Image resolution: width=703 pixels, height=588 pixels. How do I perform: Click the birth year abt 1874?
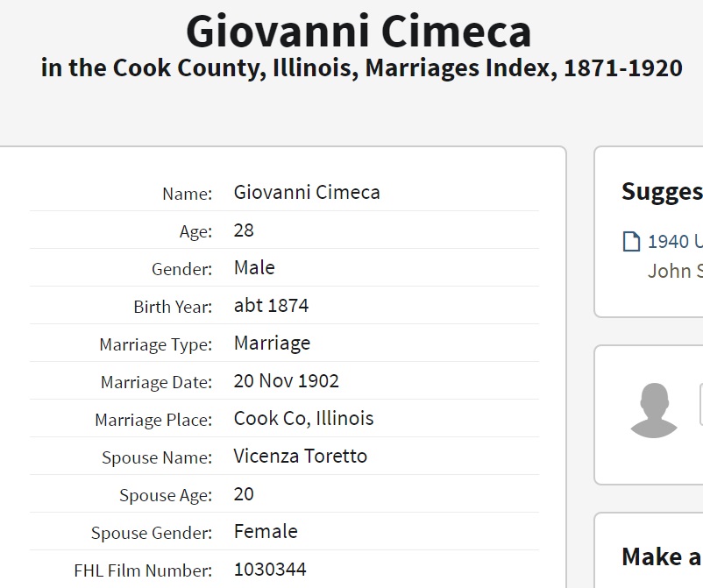point(271,306)
